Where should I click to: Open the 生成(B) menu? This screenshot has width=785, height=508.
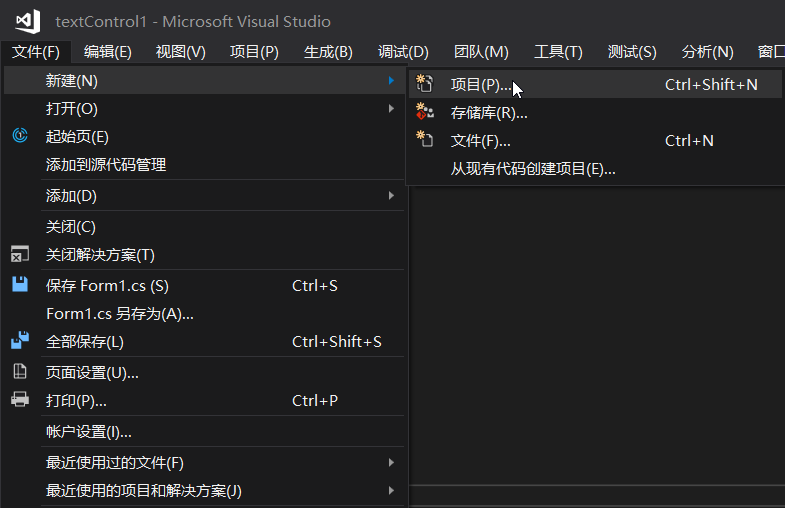328,52
